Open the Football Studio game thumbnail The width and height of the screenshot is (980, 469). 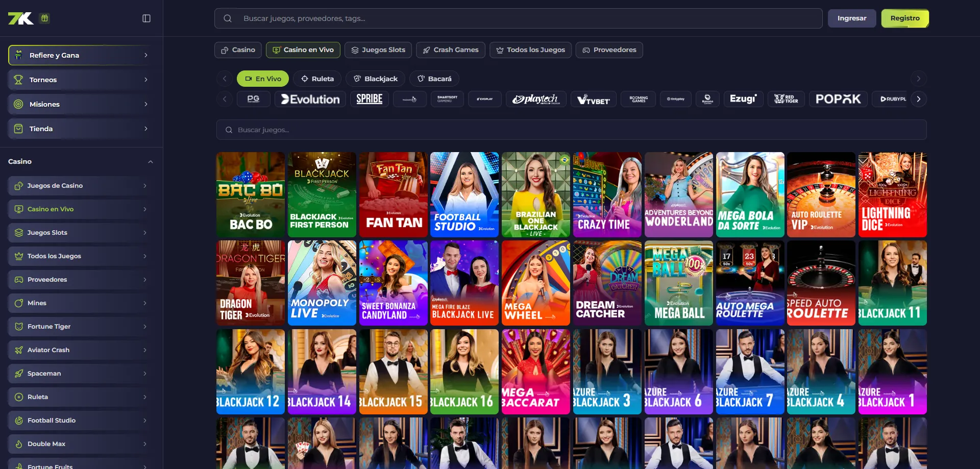(x=464, y=194)
